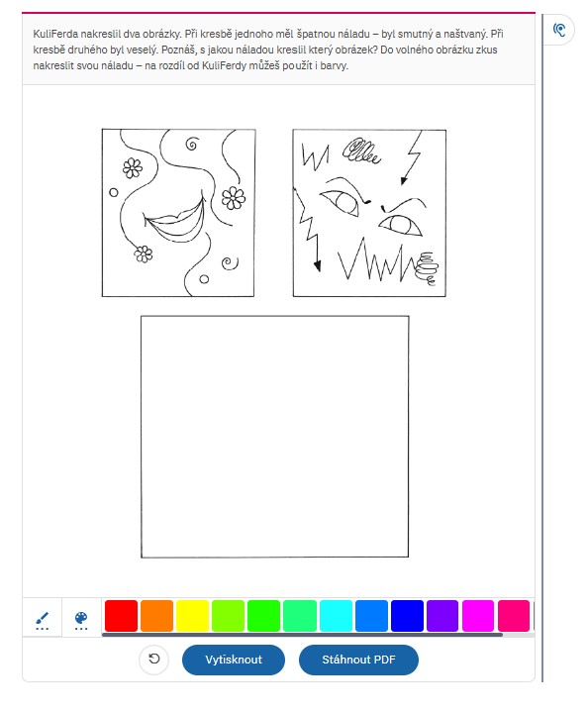Pick the red color swatch
This screenshot has height=713, width=588.
click(121, 616)
